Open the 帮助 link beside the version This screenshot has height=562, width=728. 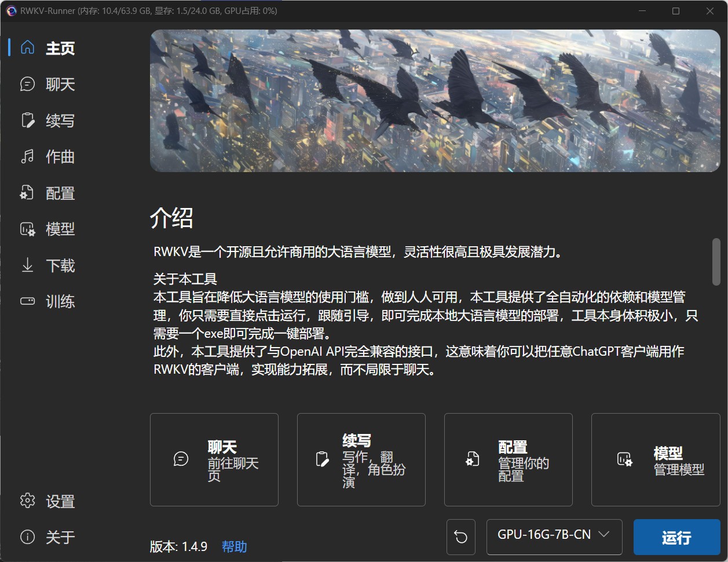235,546
